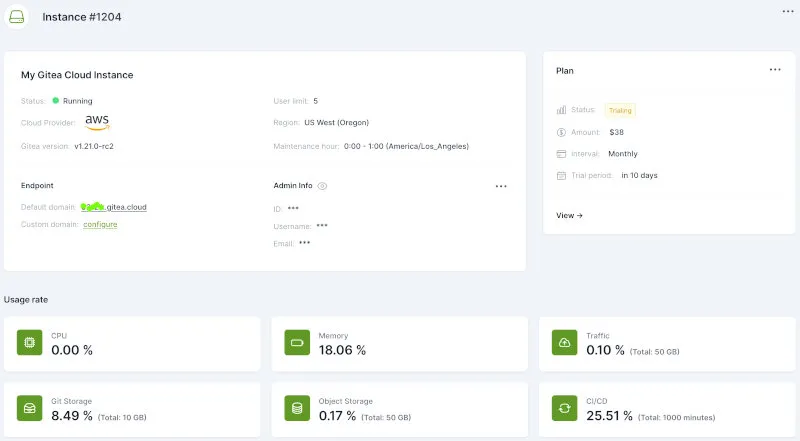
Task: Click the Endpoint section heading
Action: pos(37,186)
